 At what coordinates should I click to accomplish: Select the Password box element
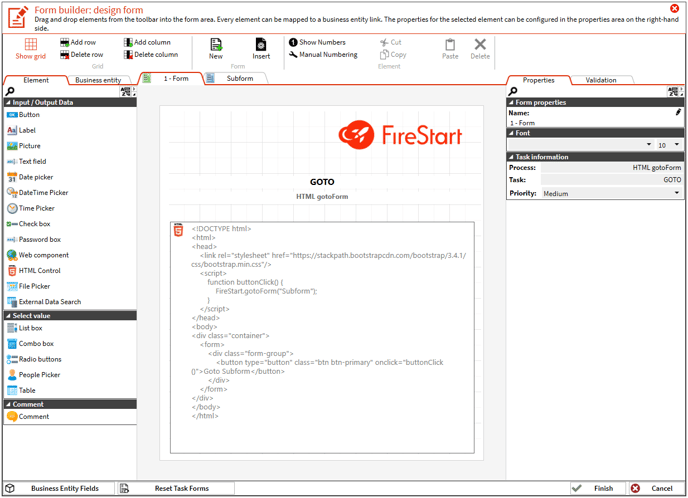click(x=34, y=240)
